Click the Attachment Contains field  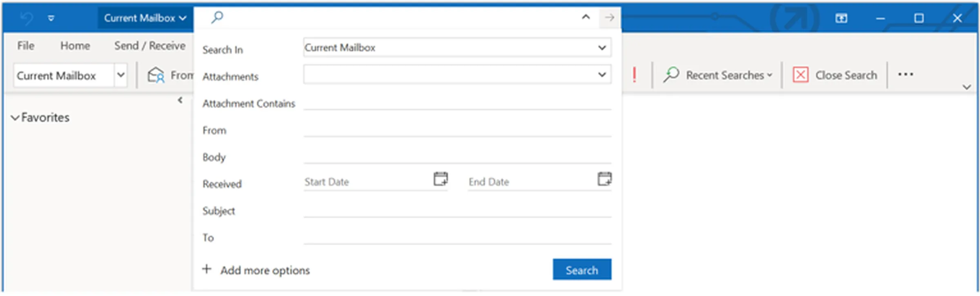point(457,102)
